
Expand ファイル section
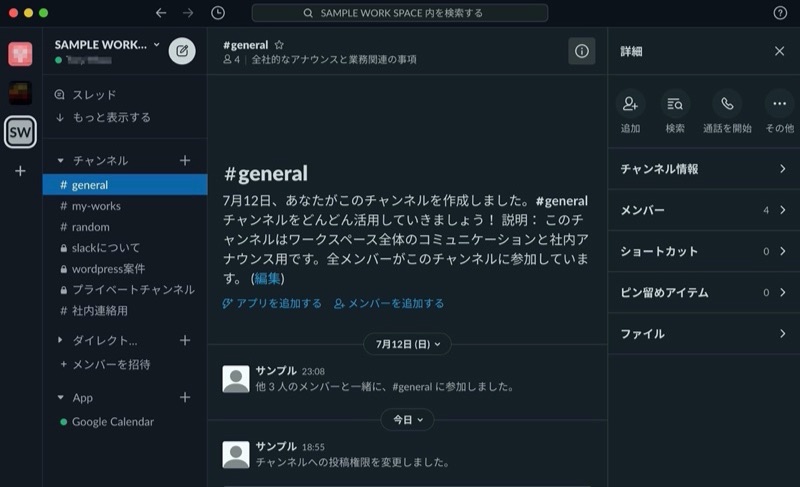tap(704, 334)
